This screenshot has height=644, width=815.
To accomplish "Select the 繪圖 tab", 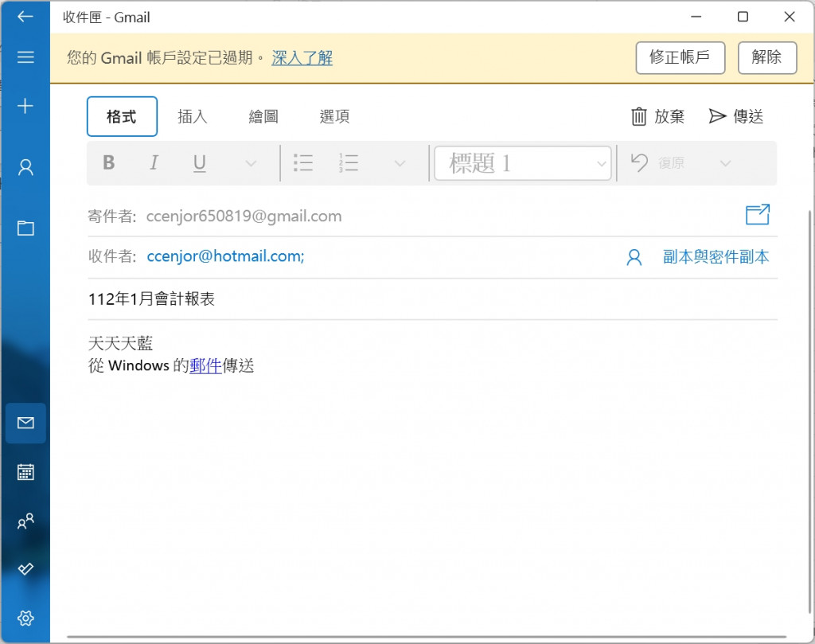I will click(x=263, y=116).
